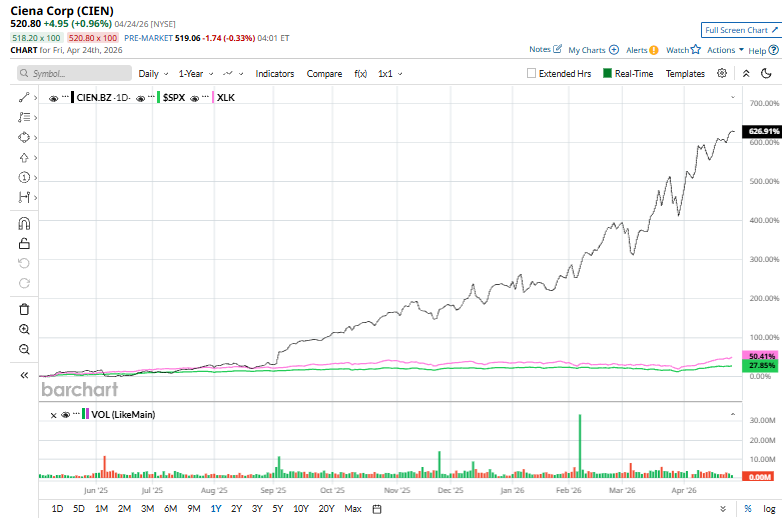
Task: Zoom out of the chart
Action: (24, 349)
